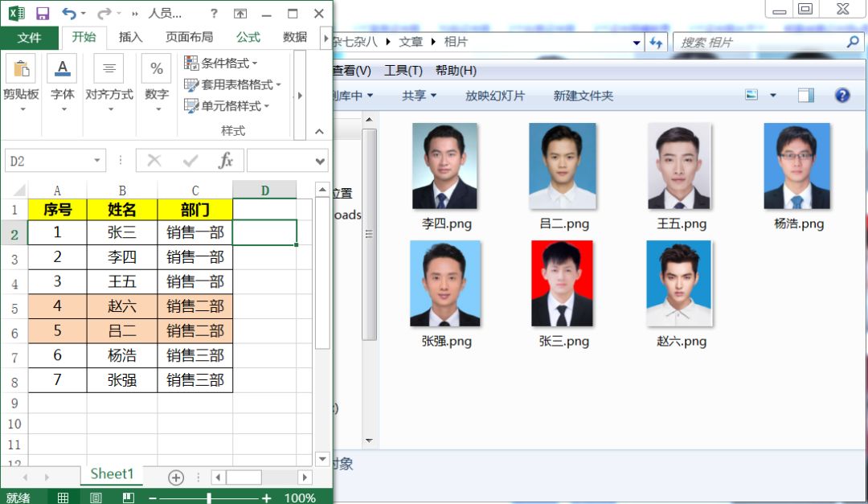Click the cancel entry X in formula bar
This screenshot has height=504, width=868.
point(154,161)
